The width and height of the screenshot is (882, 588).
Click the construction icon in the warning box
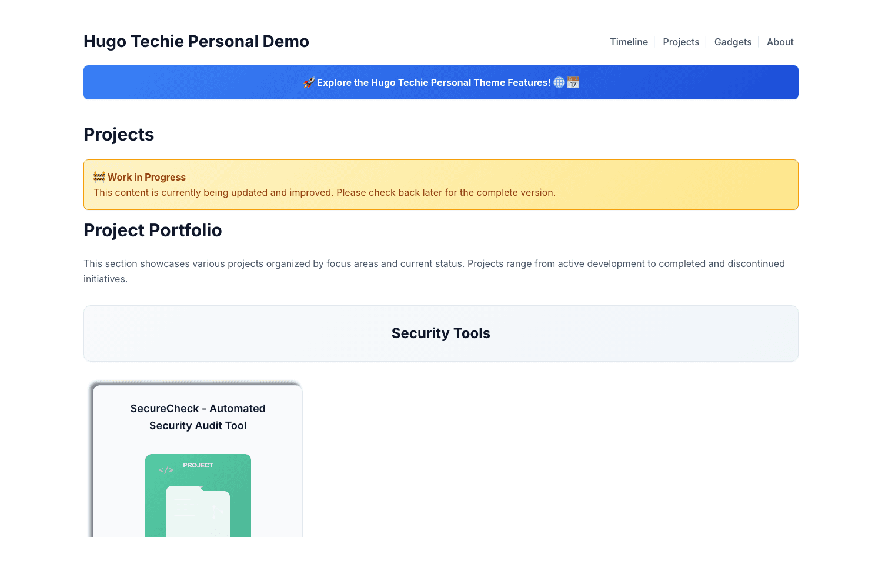click(x=99, y=176)
